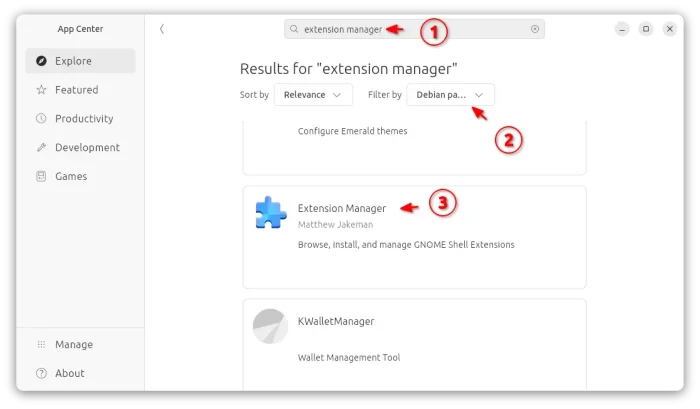
Task: Click the KWalletManager app icon
Action: coord(270,326)
